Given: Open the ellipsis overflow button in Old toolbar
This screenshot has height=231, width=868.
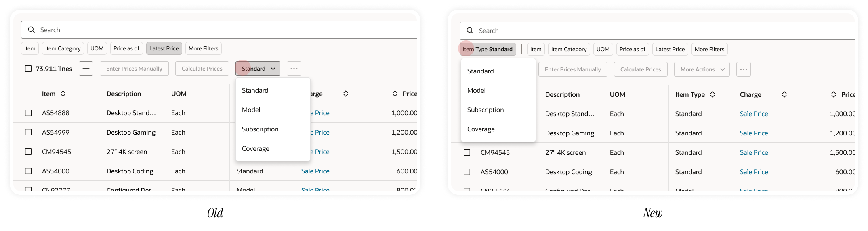Looking at the screenshot, I should pos(294,69).
